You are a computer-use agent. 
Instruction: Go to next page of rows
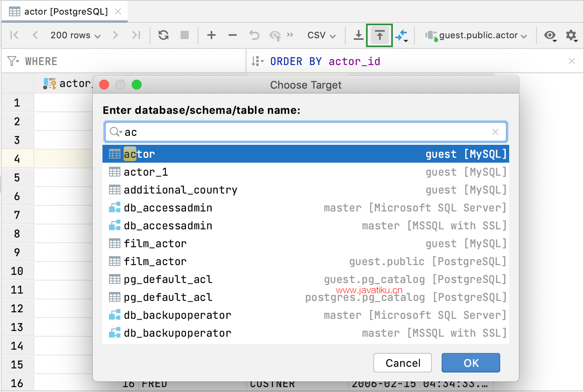[115, 35]
